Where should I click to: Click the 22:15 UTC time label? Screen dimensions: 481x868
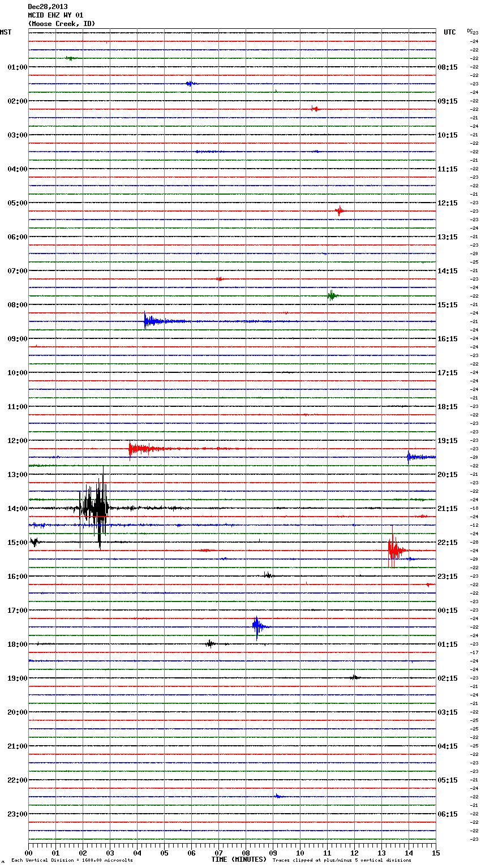[448, 543]
